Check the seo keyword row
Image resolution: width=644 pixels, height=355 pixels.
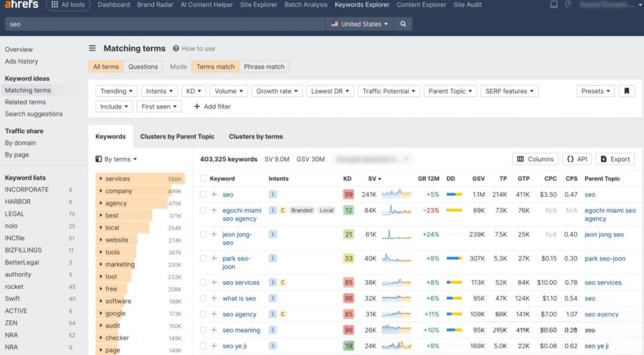click(x=203, y=194)
